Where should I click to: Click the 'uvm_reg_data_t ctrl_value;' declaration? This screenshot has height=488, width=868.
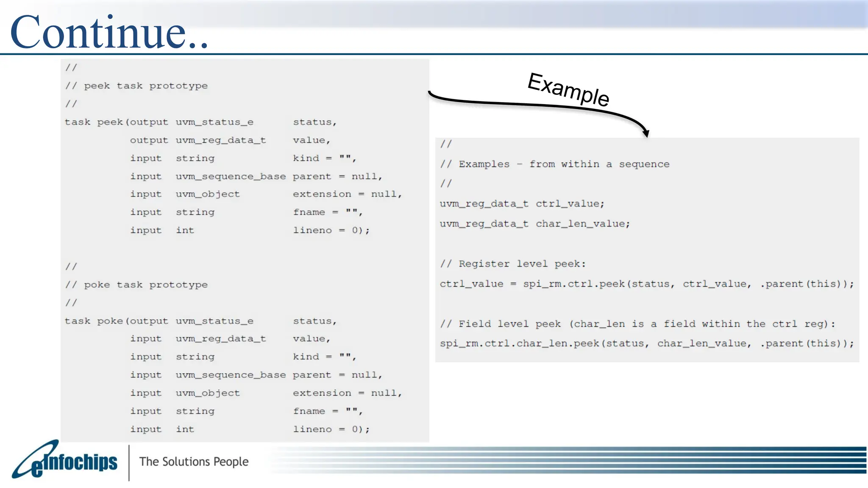tap(522, 204)
